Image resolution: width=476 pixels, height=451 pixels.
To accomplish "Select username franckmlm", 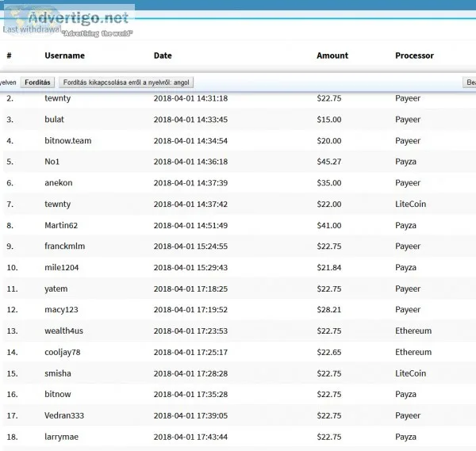I will click(x=65, y=246).
